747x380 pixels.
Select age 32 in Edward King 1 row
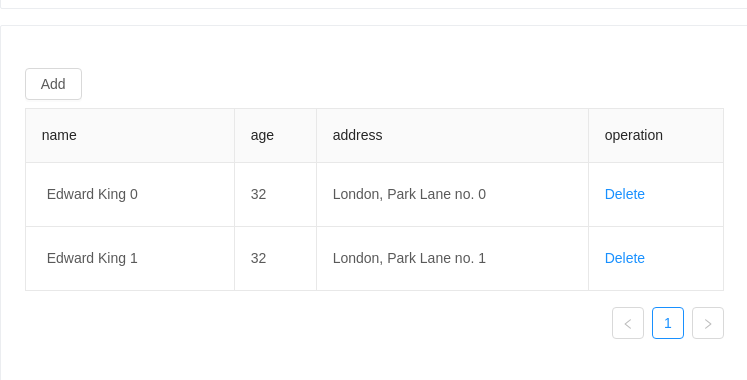pyautogui.click(x=258, y=258)
